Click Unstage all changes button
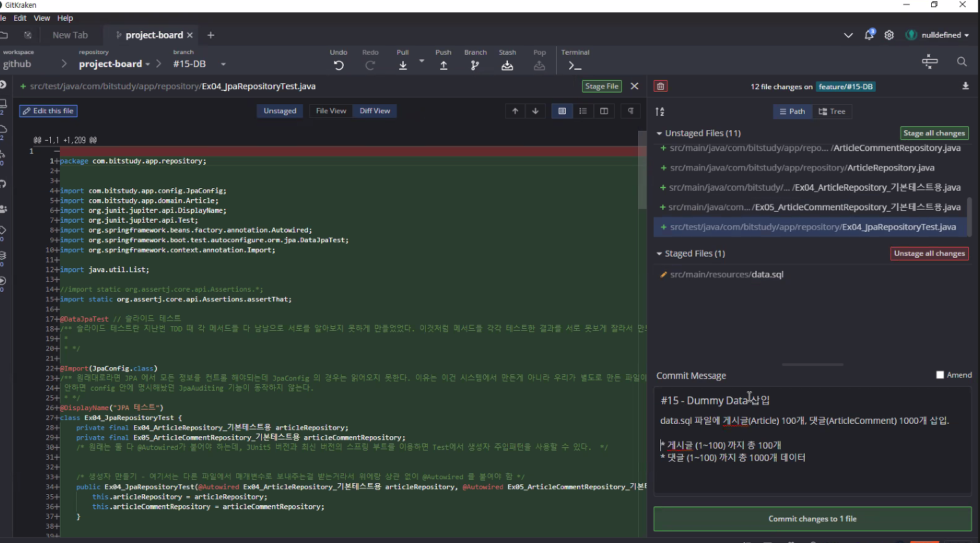 [929, 253]
